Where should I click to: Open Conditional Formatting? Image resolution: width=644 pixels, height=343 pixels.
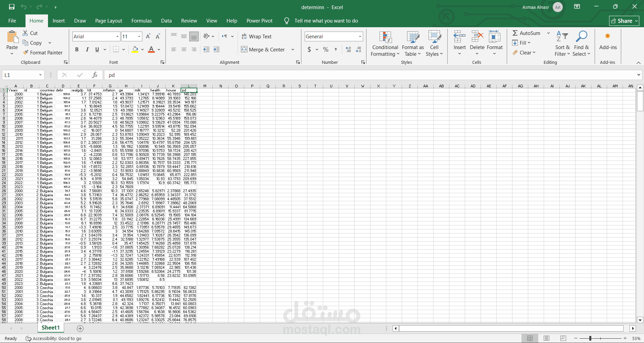385,44
